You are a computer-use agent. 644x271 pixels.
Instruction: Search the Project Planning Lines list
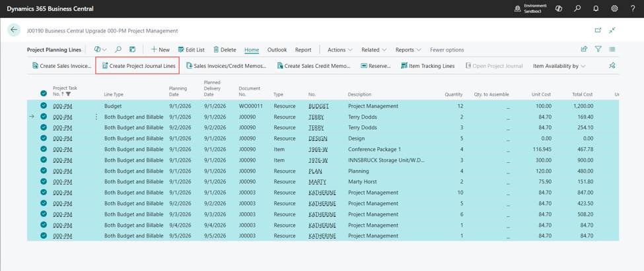tap(118, 49)
